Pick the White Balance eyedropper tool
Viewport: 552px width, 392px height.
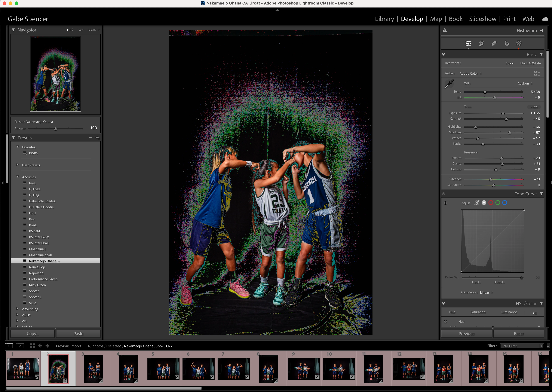click(x=449, y=84)
